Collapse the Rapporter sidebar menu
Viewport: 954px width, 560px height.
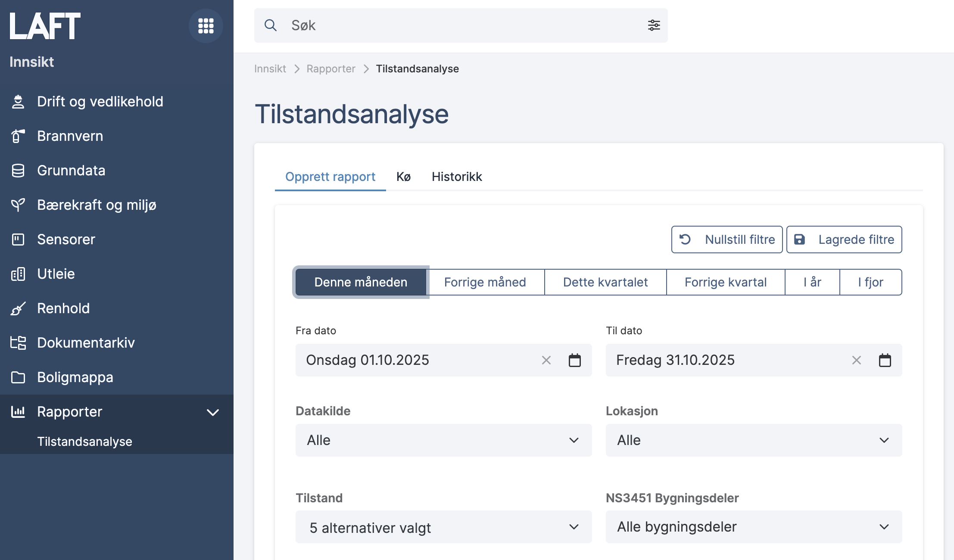pyautogui.click(x=212, y=412)
